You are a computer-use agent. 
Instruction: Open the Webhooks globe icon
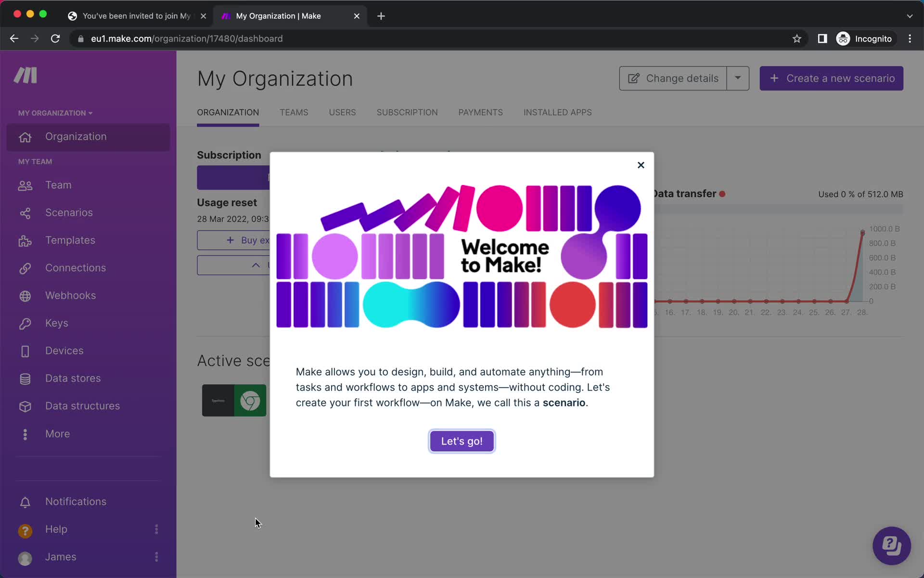(x=25, y=296)
